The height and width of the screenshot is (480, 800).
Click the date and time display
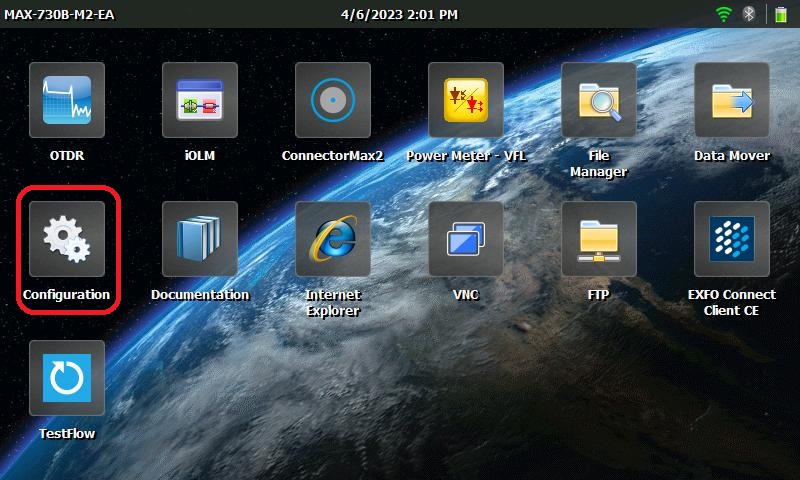click(399, 14)
